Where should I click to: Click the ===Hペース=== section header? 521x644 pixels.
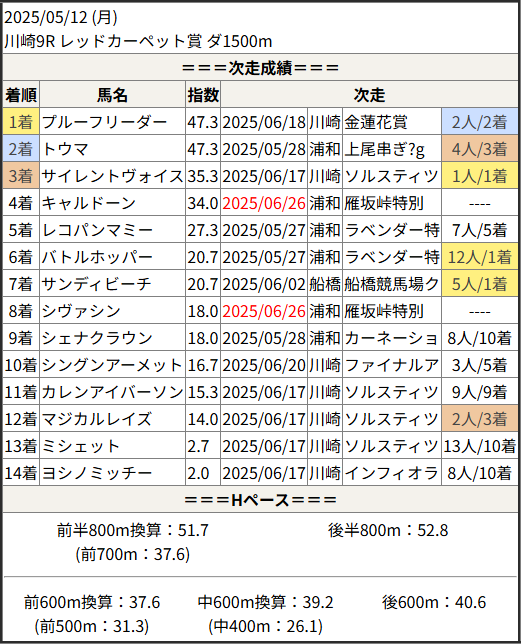pyautogui.click(x=260, y=499)
